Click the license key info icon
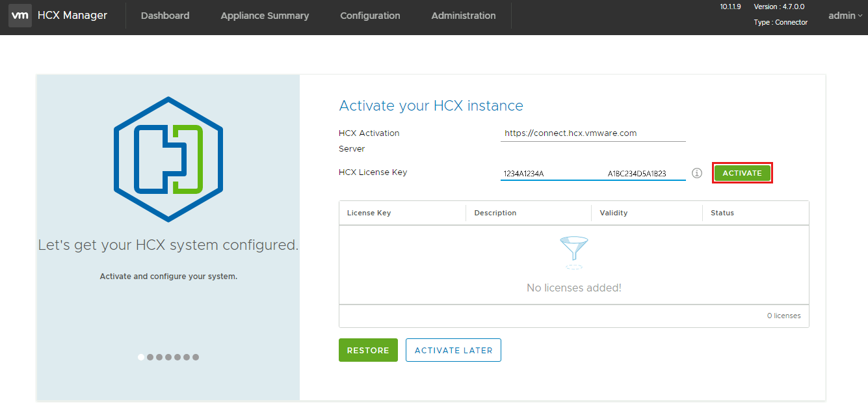This screenshot has height=406, width=868. 697,173
